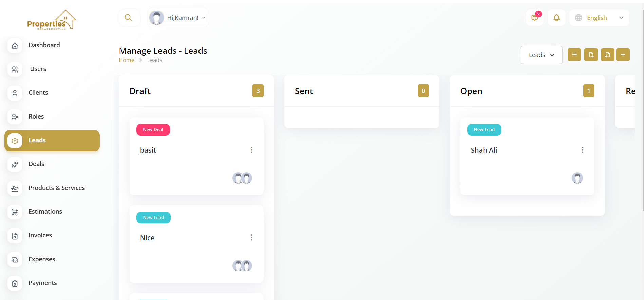Click the export file icon button

591,55
